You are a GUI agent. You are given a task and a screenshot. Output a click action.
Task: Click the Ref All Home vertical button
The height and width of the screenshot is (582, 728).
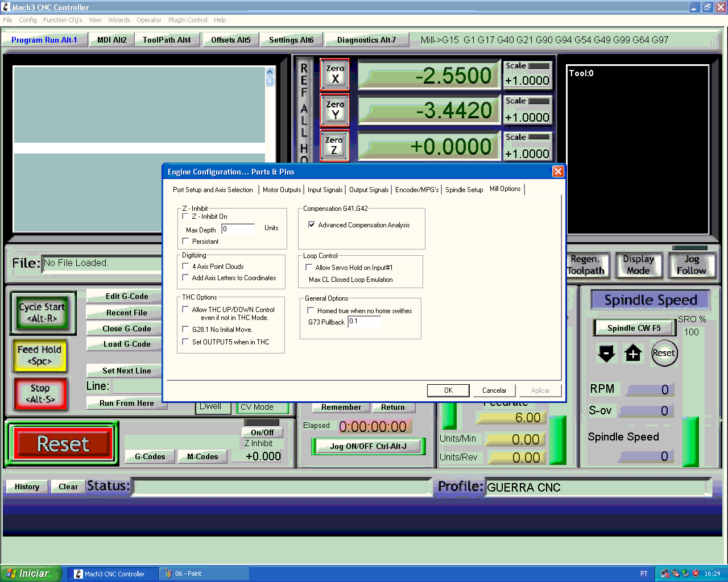pyautogui.click(x=304, y=111)
